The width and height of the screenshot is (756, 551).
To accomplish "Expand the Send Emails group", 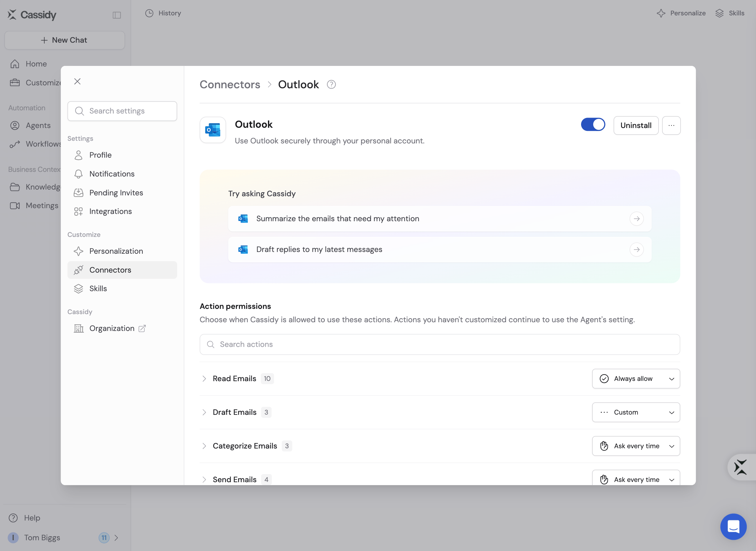I will pyautogui.click(x=204, y=480).
